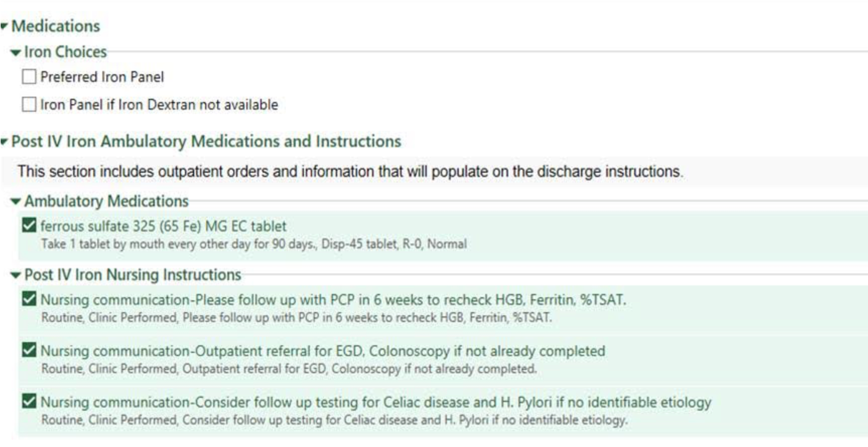868x447 pixels.
Task: Collapse Post IV Iron Ambulatory Medications section
Action: [x=4, y=142]
